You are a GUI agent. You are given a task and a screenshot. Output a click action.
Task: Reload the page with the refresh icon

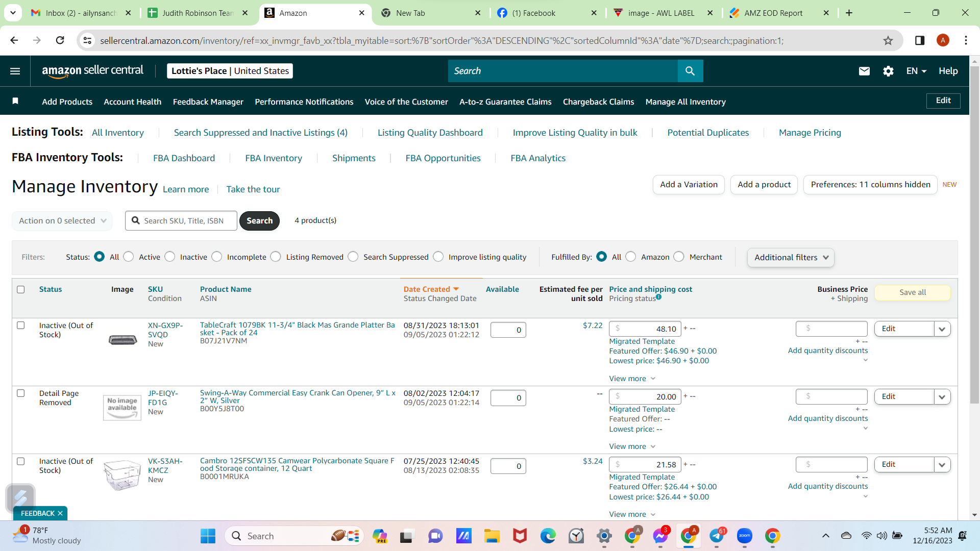pos(60,40)
